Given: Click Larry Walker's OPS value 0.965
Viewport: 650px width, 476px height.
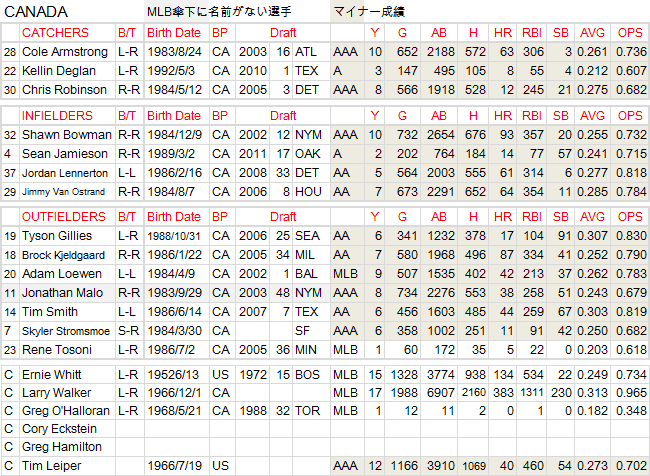Looking at the screenshot, I should click(x=631, y=393).
